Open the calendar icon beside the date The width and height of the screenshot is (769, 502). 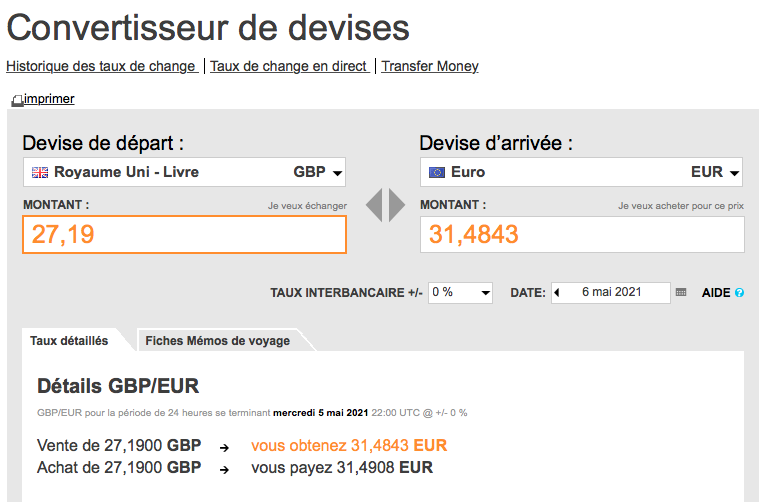tap(681, 292)
